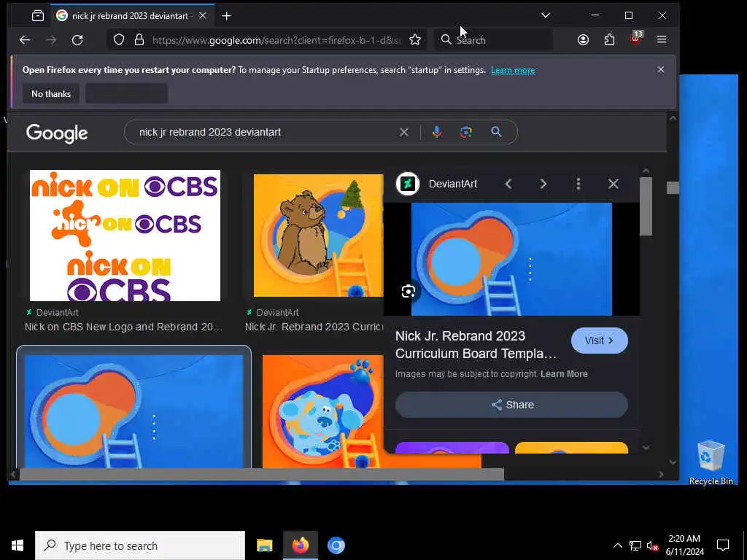Visit the DeviantArt image page
Screen dimensions: 747x560
click(600, 341)
